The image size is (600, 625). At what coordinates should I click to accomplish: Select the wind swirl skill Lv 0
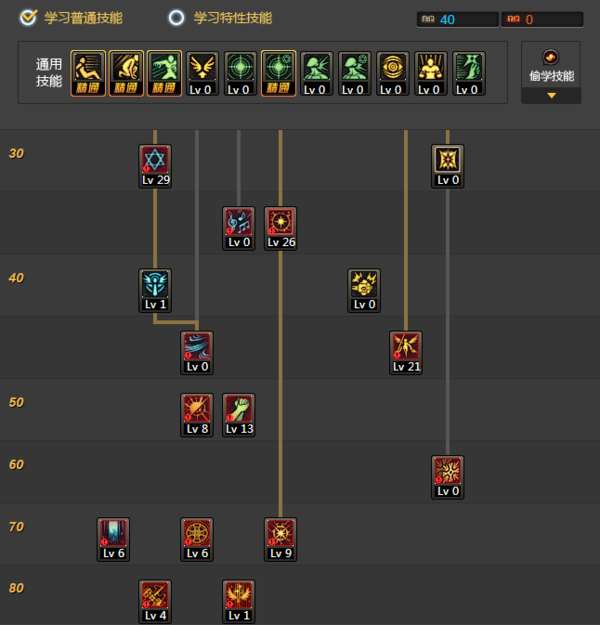(197, 353)
